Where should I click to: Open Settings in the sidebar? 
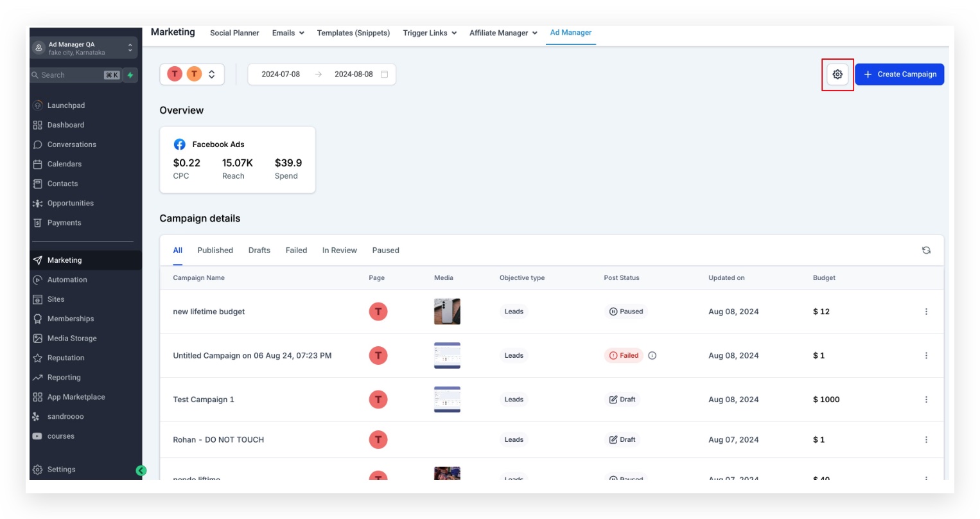61,470
